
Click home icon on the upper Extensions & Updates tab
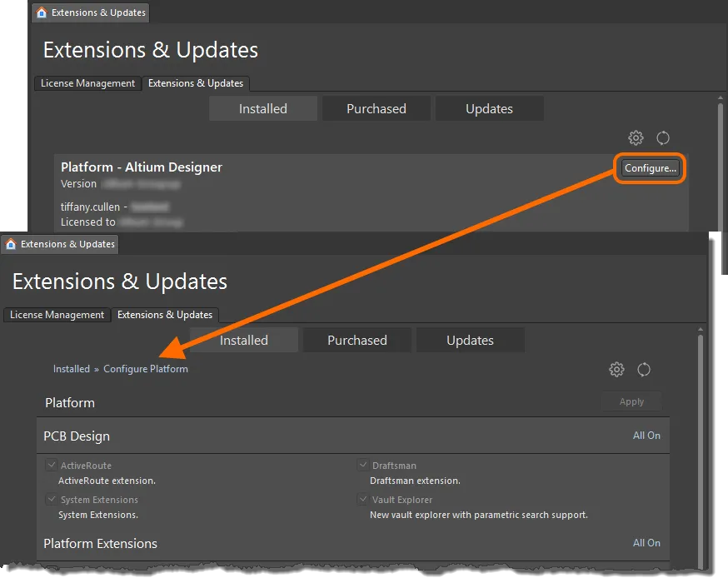point(42,12)
